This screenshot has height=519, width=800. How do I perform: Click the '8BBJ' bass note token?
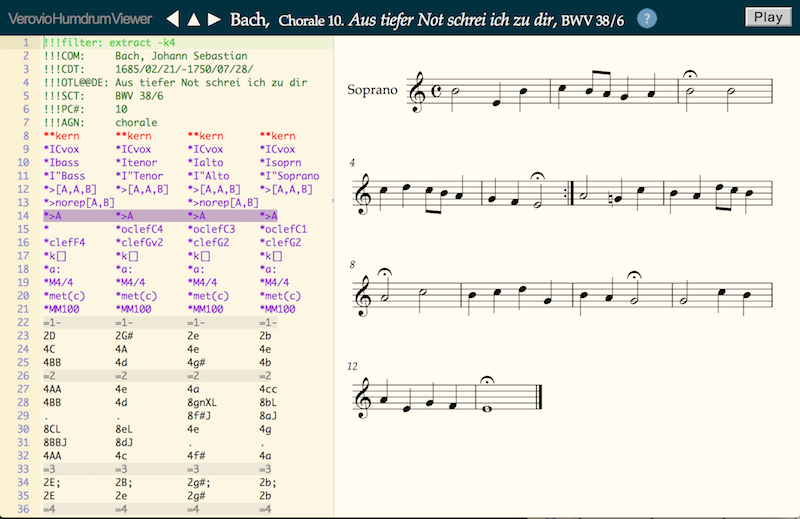point(55,442)
